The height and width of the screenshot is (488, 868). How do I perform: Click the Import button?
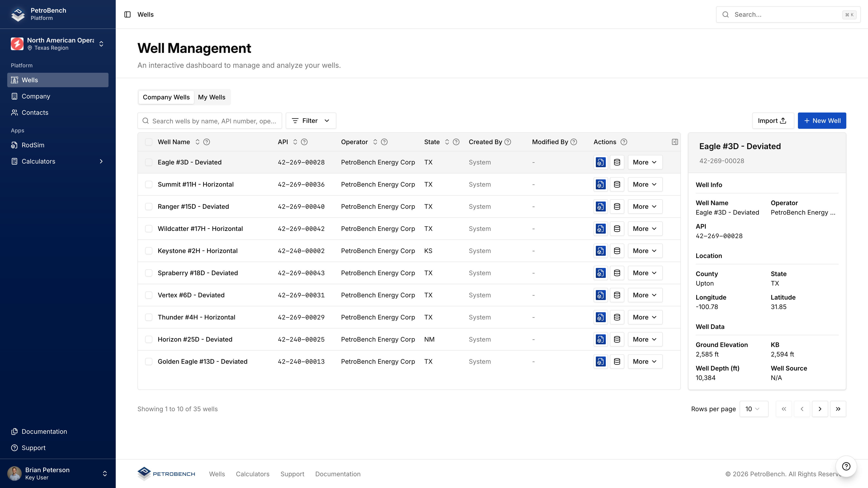click(773, 121)
